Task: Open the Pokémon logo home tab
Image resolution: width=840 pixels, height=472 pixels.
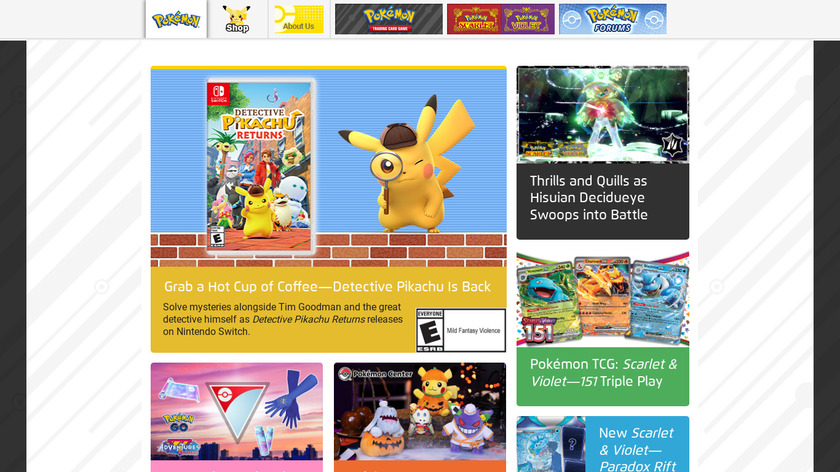Action: click(176, 19)
